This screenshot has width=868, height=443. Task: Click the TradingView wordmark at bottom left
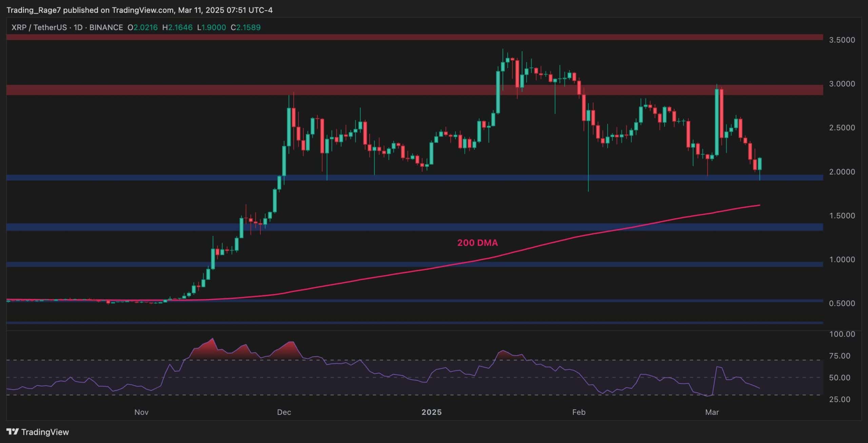(x=45, y=432)
